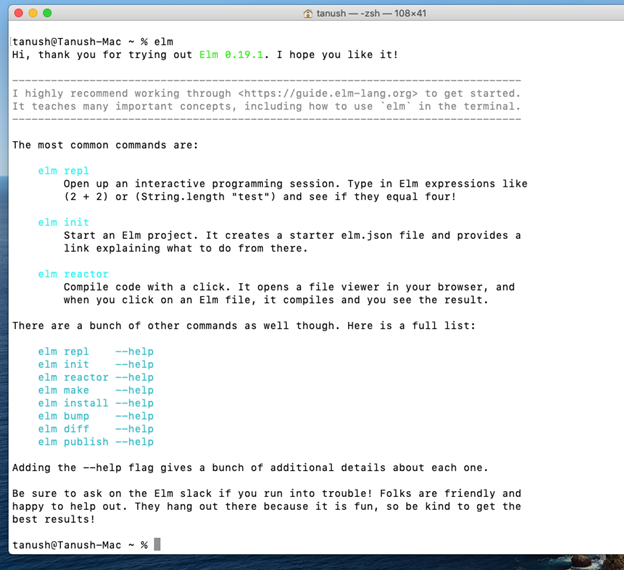Click the 'elm diff --help' line

(96, 429)
